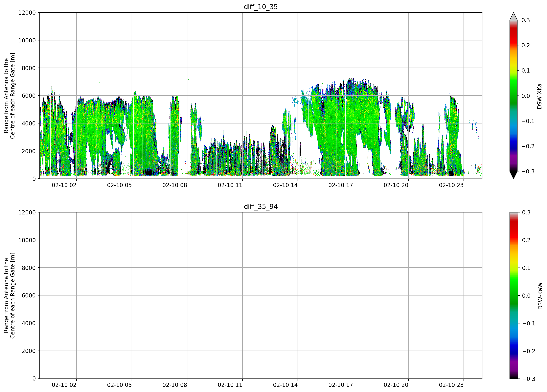Click the 0.3 tick on top colorbar

click(526, 20)
